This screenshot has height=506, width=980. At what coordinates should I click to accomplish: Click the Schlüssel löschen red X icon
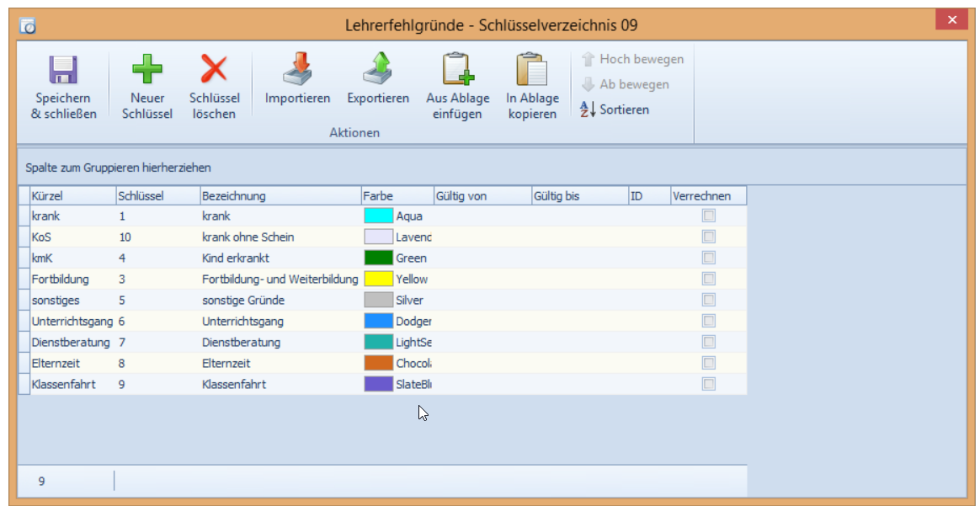[x=215, y=69]
